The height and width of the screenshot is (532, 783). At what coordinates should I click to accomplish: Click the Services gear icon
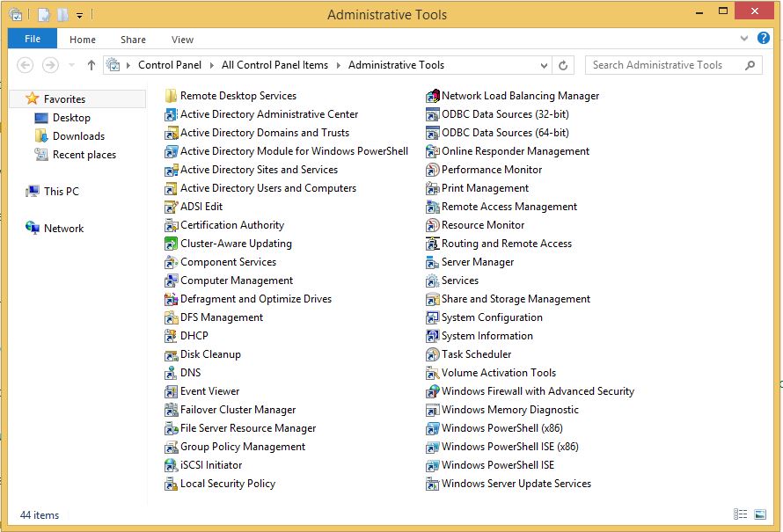pyautogui.click(x=432, y=281)
